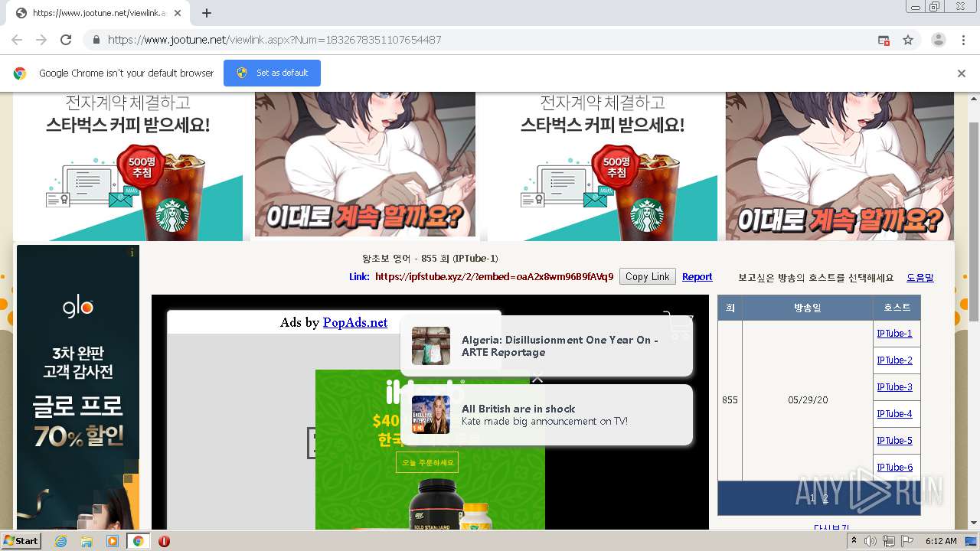Click the ipfstube.xyz embed link text

pyautogui.click(x=494, y=277)
